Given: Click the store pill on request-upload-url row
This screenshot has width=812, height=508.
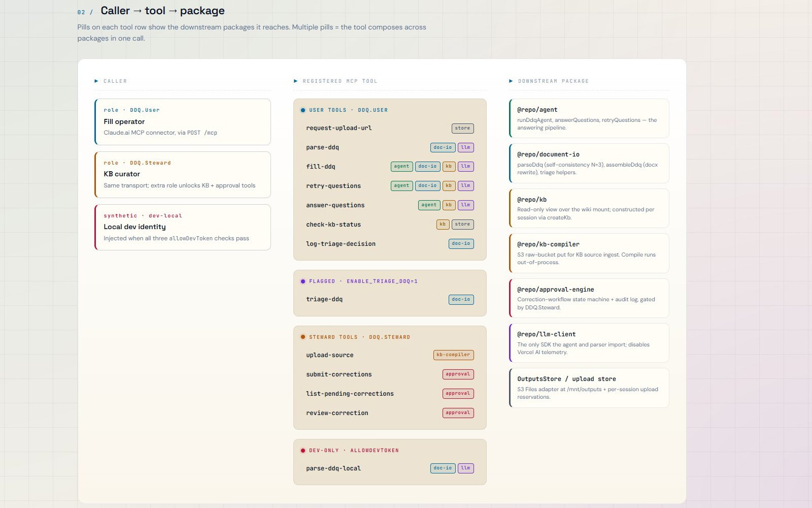Looking at the screenshot, I should coord(462,129).
